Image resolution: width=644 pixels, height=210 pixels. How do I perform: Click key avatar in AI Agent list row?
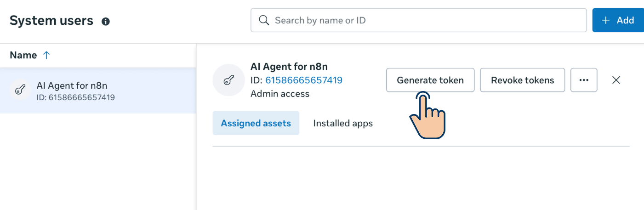point(21,90)
